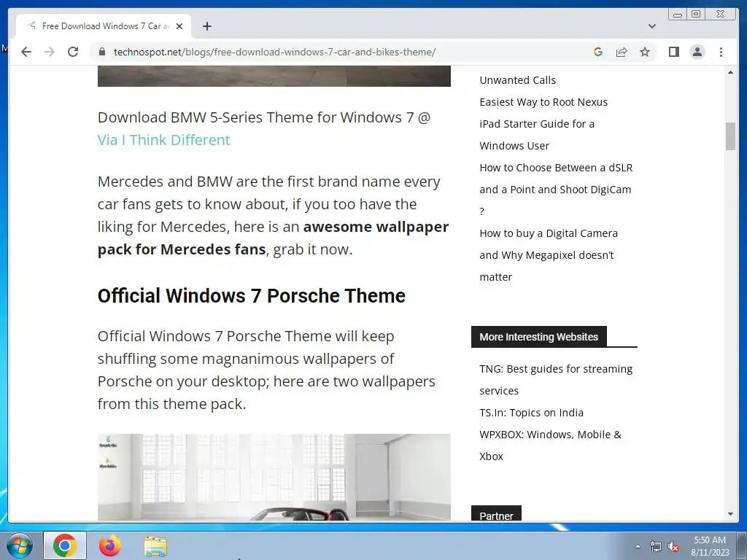Open Via I Think Different link
Viewport: 747px width, 560px height.
pyautogui.click(x=164, y=140)
